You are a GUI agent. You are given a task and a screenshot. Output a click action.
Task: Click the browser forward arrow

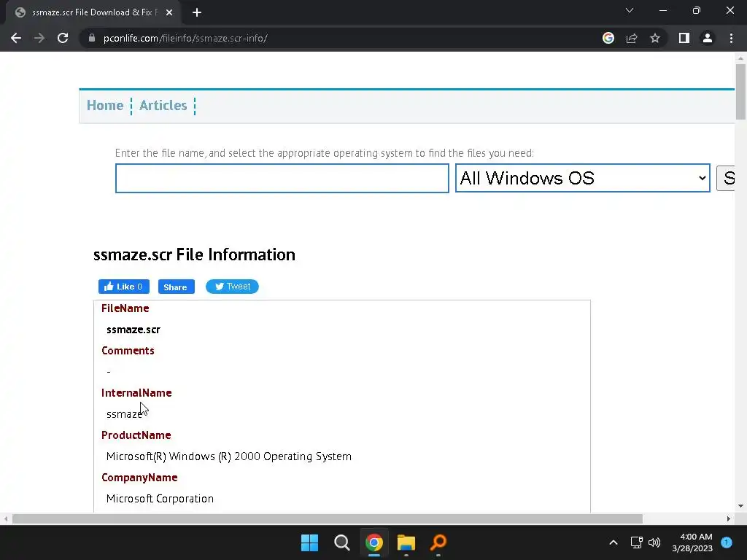[39, 38]
